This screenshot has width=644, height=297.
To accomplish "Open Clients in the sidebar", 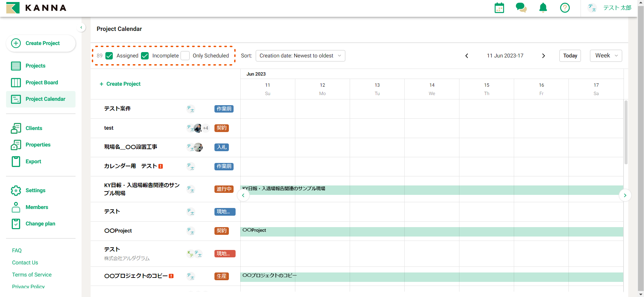I will click(34, 128).
